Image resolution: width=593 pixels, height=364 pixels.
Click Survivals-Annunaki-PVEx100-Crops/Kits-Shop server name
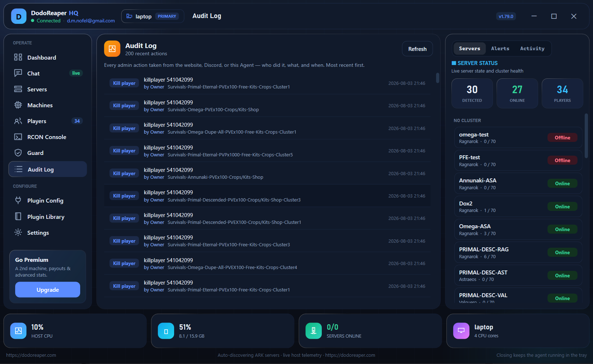(x=215, y=177)
